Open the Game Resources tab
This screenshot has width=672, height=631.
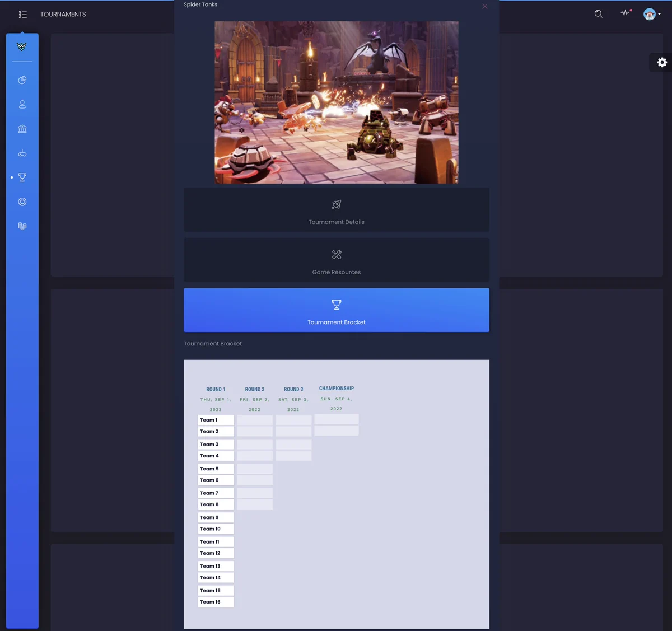337,260
